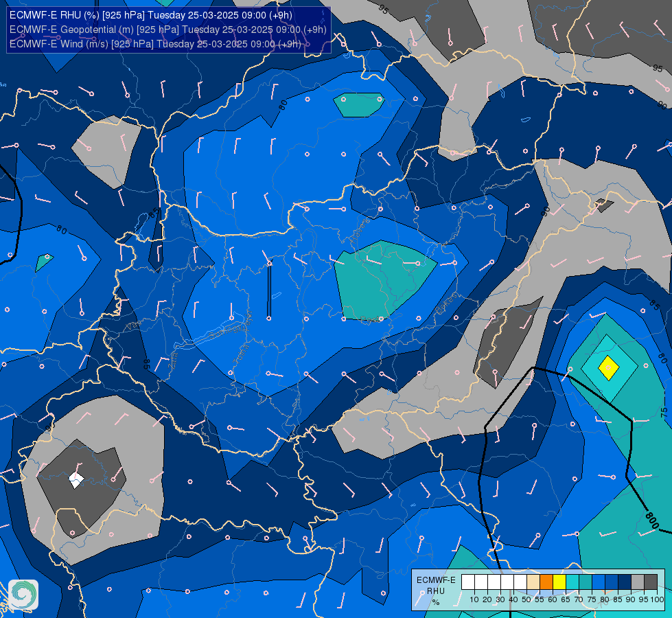Click the '80' legend scale value

[x=605, y=599]
